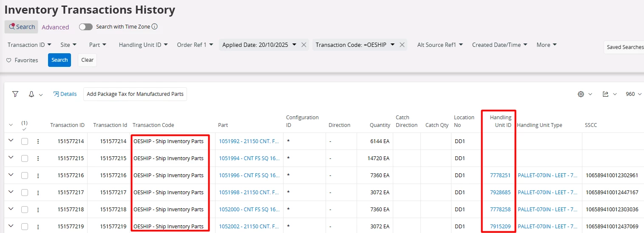The image size is (644, 233).
Task: Open the More filters menu
Action: tap(547, 45)
